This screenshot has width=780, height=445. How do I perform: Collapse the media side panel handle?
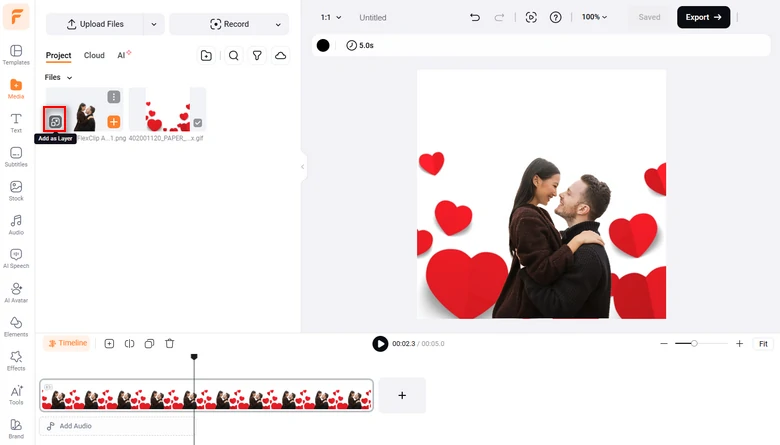click(302, 167)
